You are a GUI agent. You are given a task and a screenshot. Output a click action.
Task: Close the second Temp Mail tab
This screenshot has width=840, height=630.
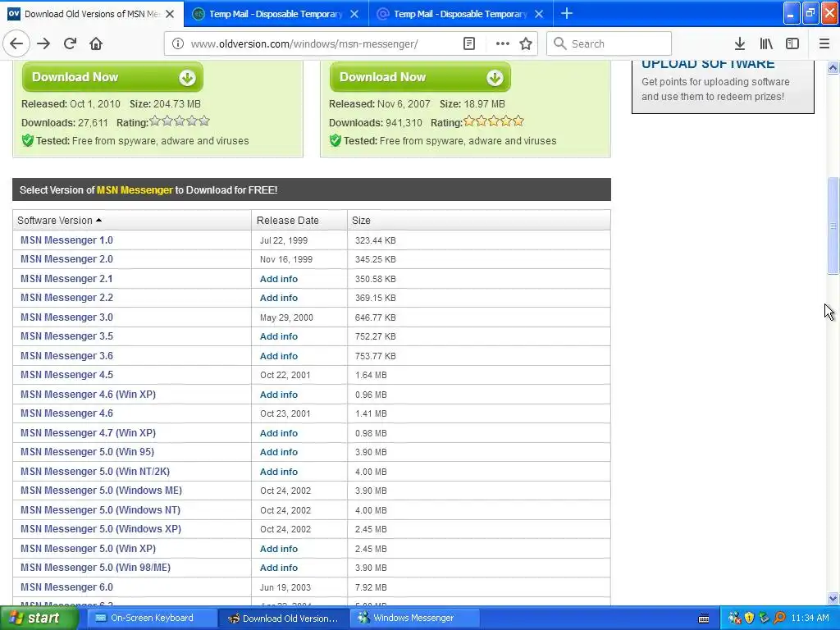[354, 14]
